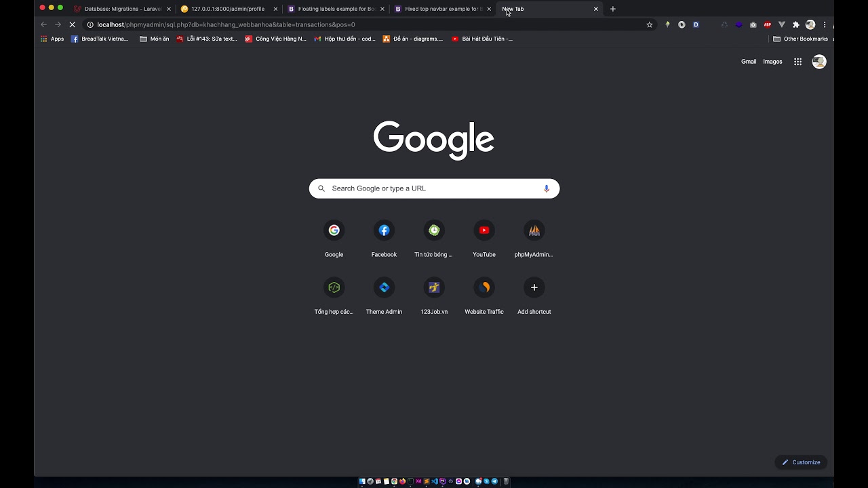The height and width of the screenshot is (488, 868).
Task: Open the Bài Hát Đầu Tiên bookmark
Action: click(x=482, y=39)
